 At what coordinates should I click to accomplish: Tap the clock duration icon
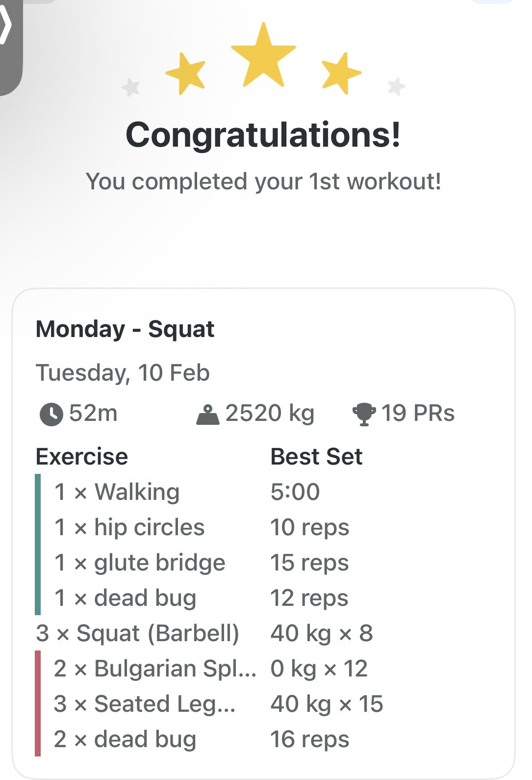[51, 414]
